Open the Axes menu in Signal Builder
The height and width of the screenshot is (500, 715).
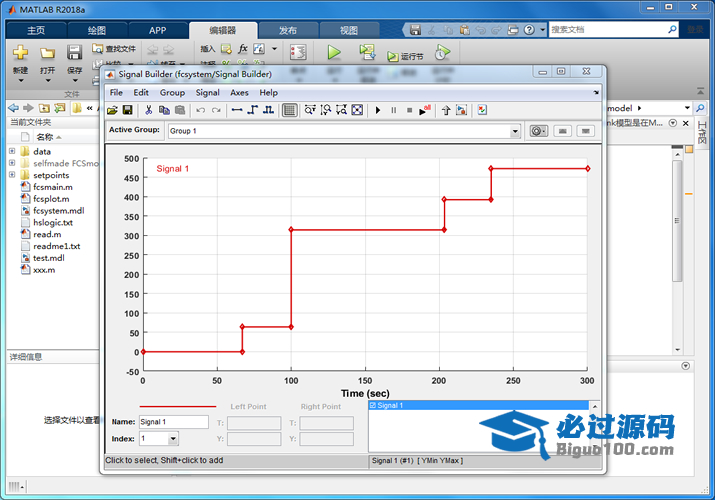[239, 93]
